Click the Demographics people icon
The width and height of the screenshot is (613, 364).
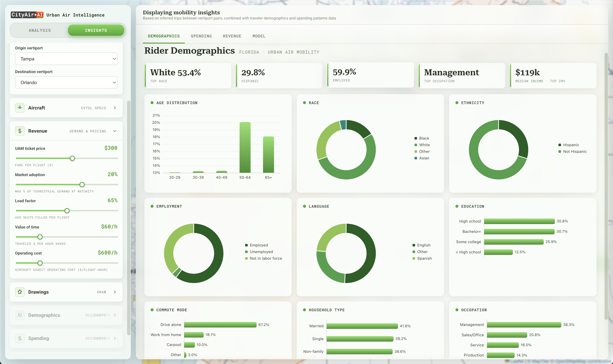click(x=20, y=315)
